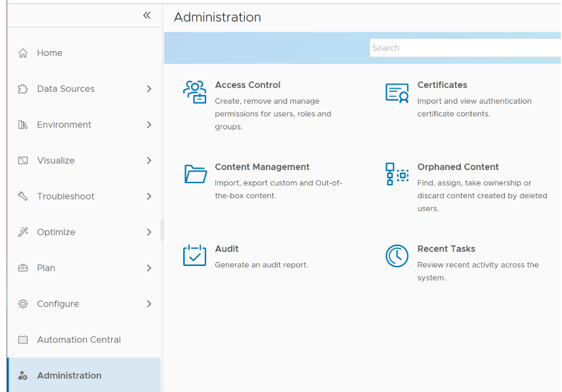The height and width of the screenshot is (392, 562).
Task: Click 'Import, export custom and Out-of-' text
Action: [x=278, y=183]
